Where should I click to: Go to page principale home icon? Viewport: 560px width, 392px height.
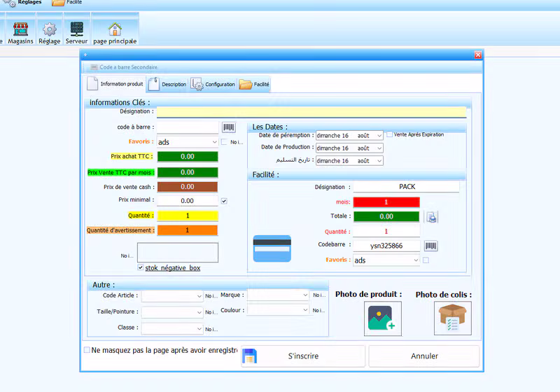coord(115,29)
